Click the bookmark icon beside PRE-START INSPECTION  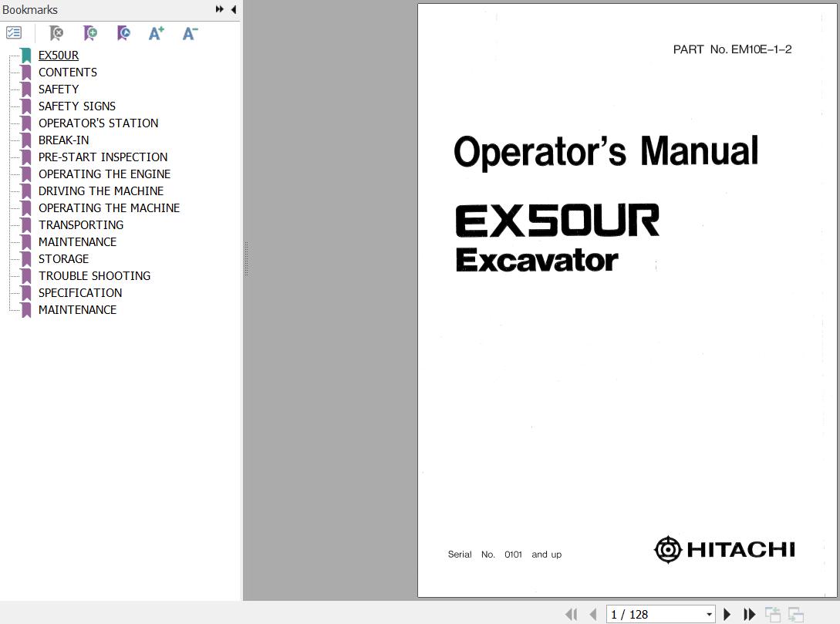click(x=26, y=157)
